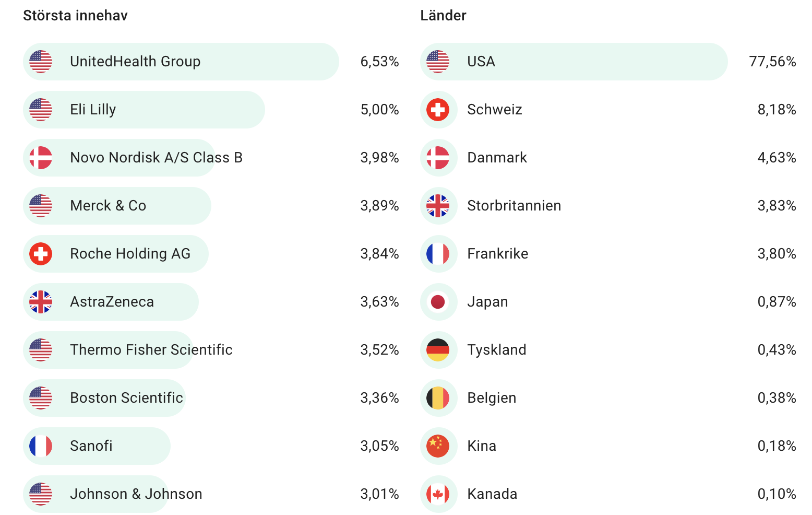Open the Merck & Co holding

(x=108, y=206)
